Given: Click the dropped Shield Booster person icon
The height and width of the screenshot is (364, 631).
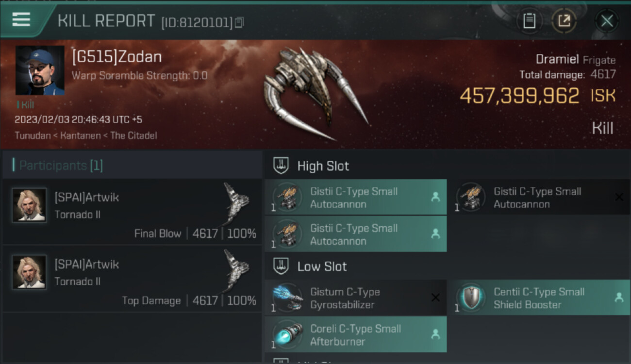Looking at the screenshot, I should click(619, 298).
